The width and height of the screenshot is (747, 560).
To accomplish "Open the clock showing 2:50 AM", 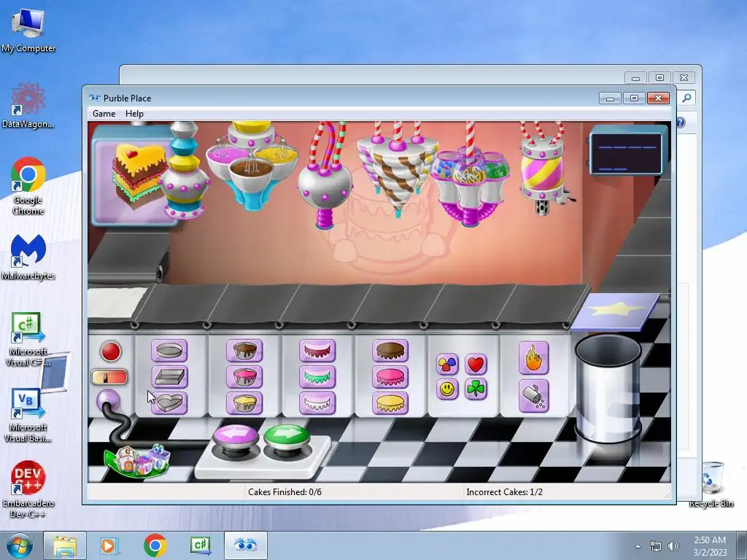I will coord(710,545).
